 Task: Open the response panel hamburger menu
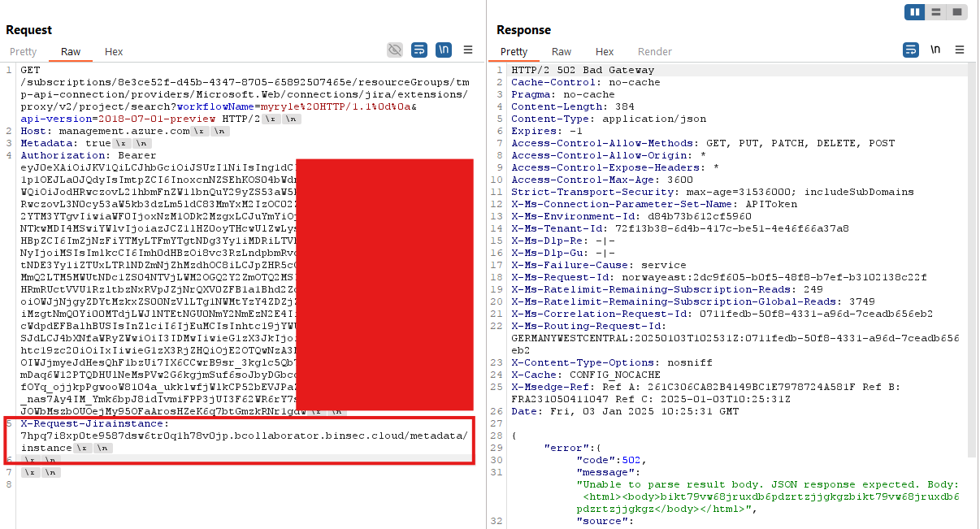pos(960,50)
